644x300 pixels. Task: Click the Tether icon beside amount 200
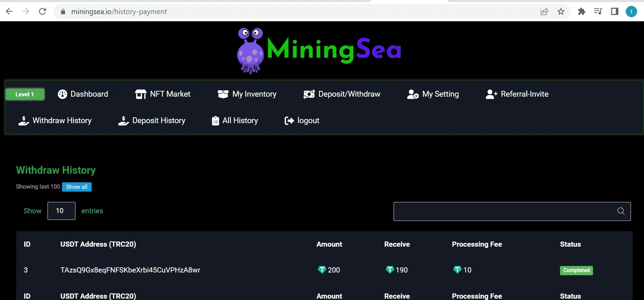(322, 270)
